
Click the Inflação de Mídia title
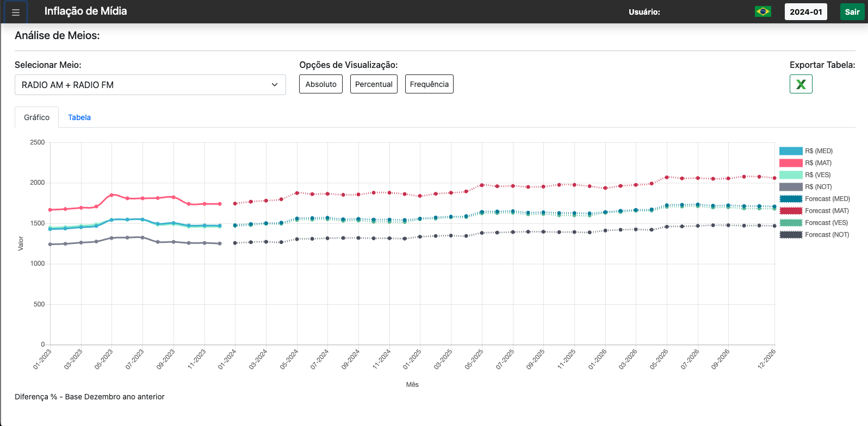point(85,11)
